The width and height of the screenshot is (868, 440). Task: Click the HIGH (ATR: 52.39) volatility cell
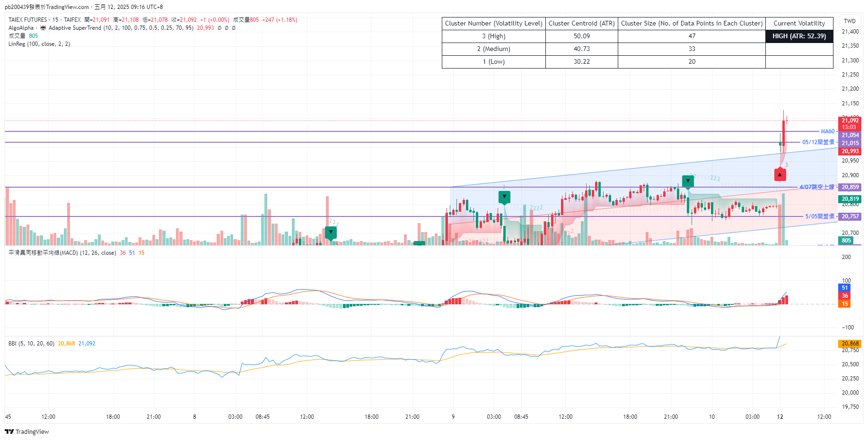pos(799,36)
